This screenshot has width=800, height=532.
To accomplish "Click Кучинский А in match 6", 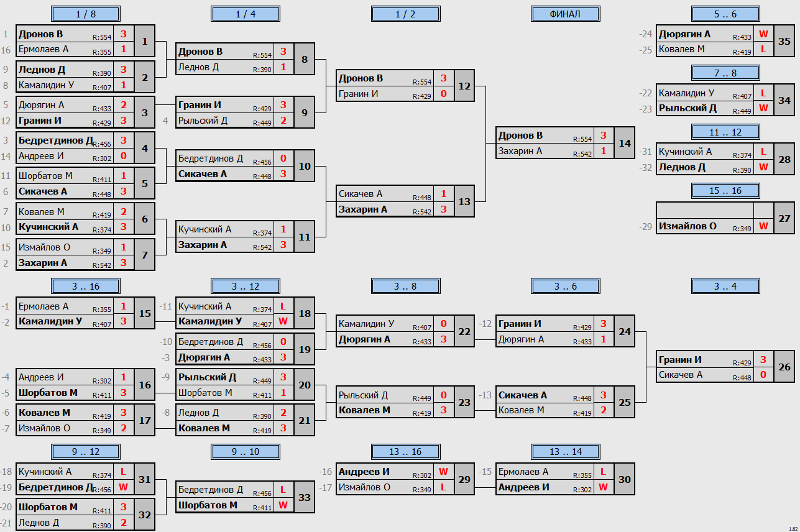I will [48, 227].
